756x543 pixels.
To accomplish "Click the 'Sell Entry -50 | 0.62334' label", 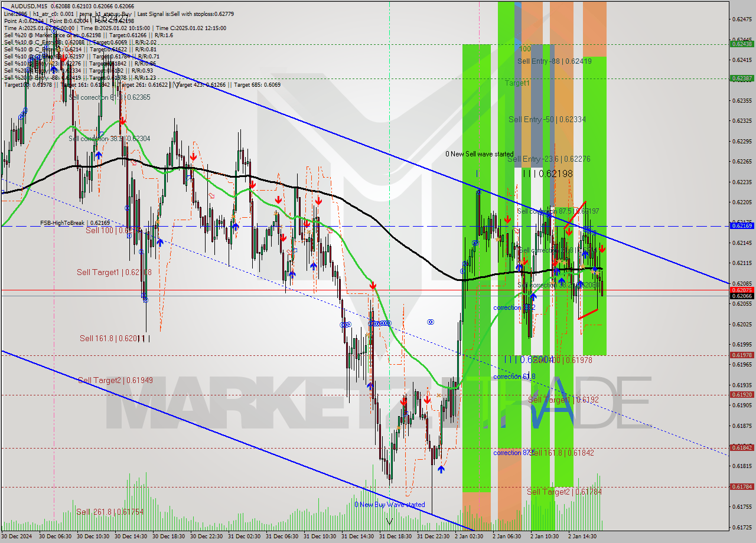I will [x=548, y=119].
